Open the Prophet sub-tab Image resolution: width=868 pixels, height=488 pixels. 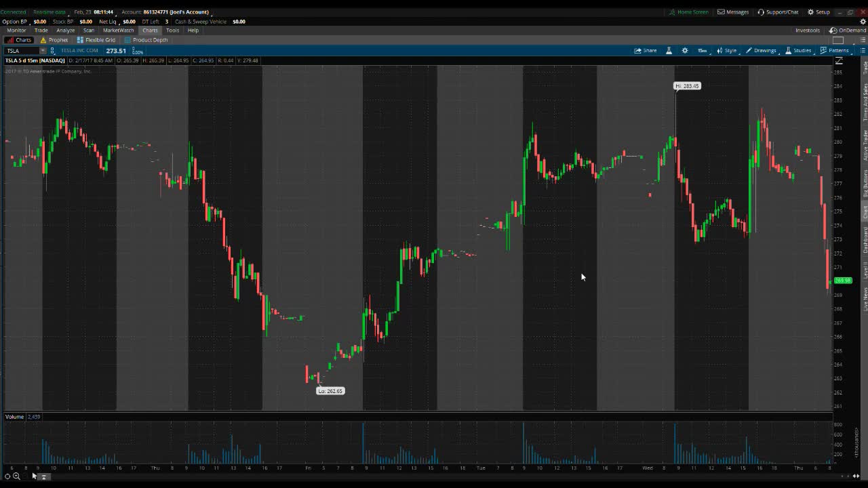(54, 40)
